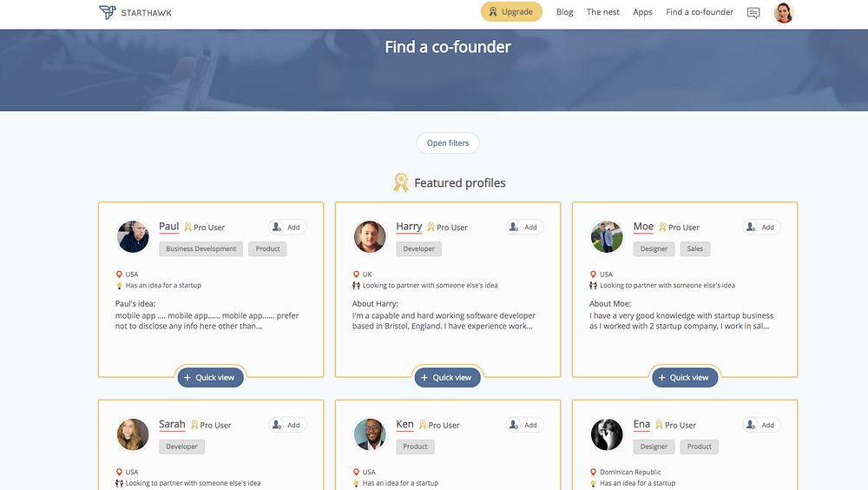Open the filters panel
Image resolution: width=868 pixels, height=490 pixels.
(x=448, y=143)
